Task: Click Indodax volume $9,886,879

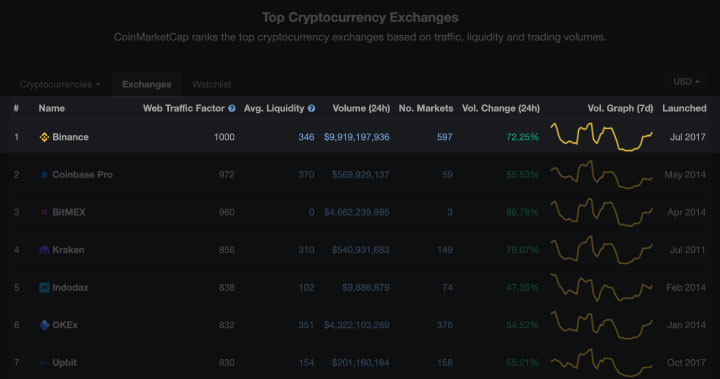Action: (366, 288)
